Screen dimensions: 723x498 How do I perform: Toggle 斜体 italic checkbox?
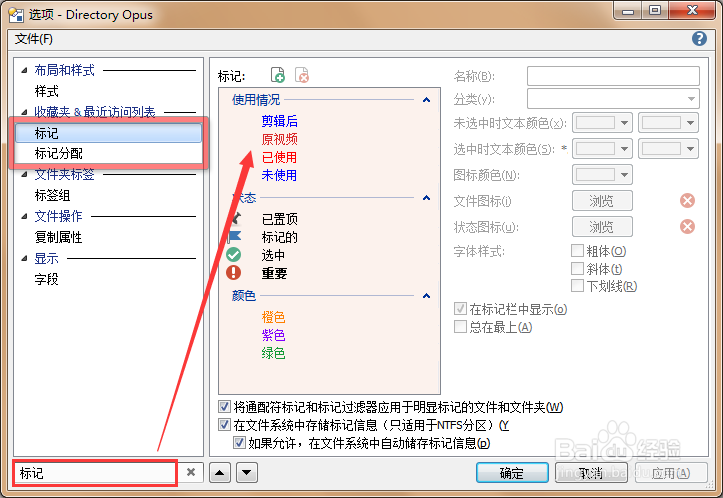click(x=577, y=268)
